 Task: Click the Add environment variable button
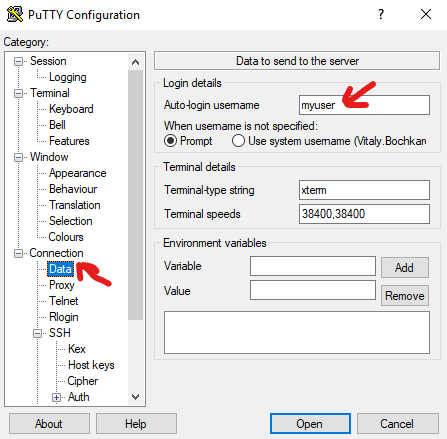tap(405, 267)
